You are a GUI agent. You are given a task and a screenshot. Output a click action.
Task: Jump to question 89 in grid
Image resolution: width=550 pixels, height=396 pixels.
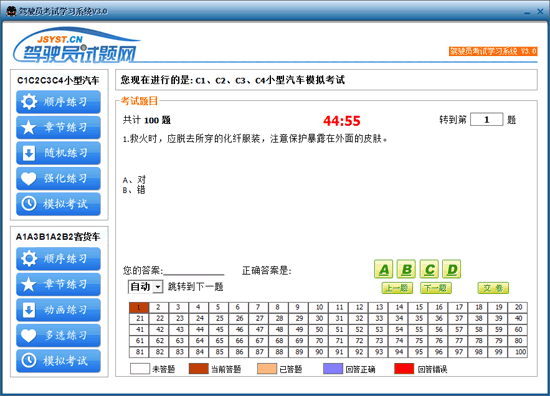(299, 352)
